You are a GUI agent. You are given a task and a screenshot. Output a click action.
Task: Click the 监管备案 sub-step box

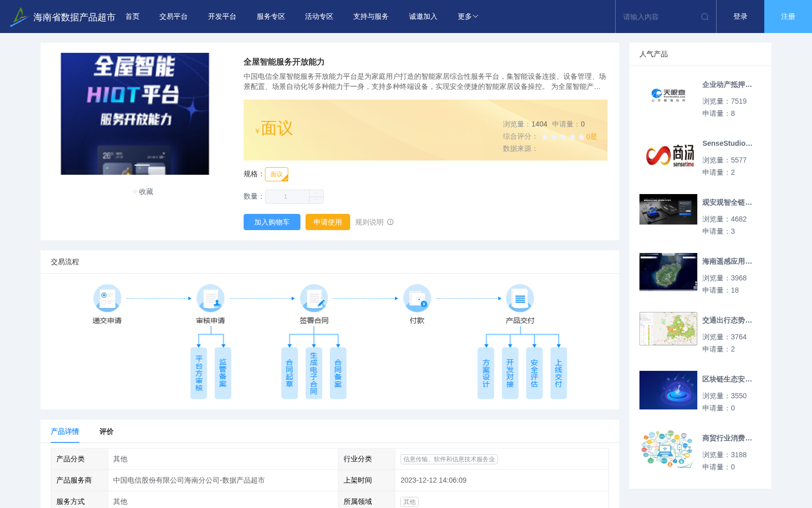point(223,373)
